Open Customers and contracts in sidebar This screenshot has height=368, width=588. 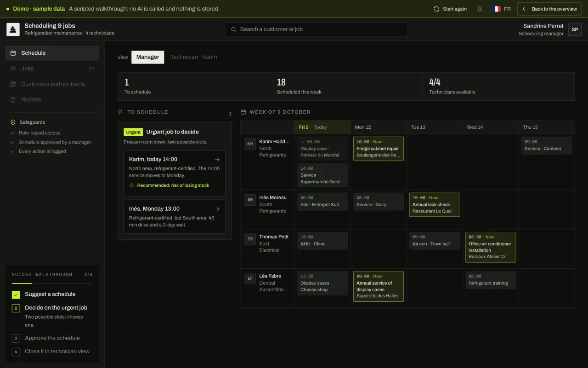(x=52, y=84)
